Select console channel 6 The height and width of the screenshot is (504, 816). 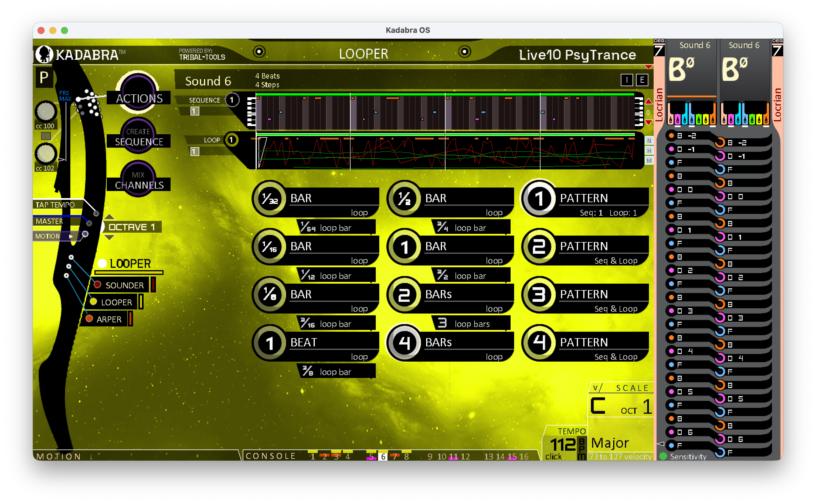point(383,456)
